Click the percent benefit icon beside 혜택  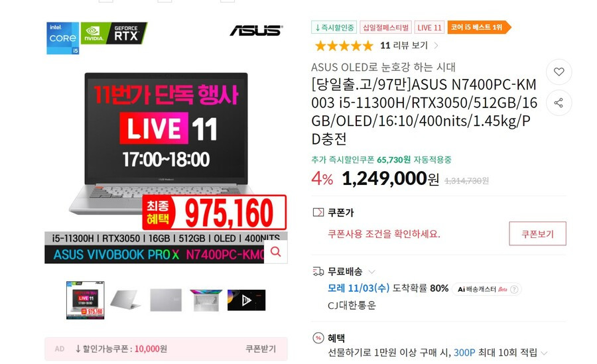tap(318, 337)
